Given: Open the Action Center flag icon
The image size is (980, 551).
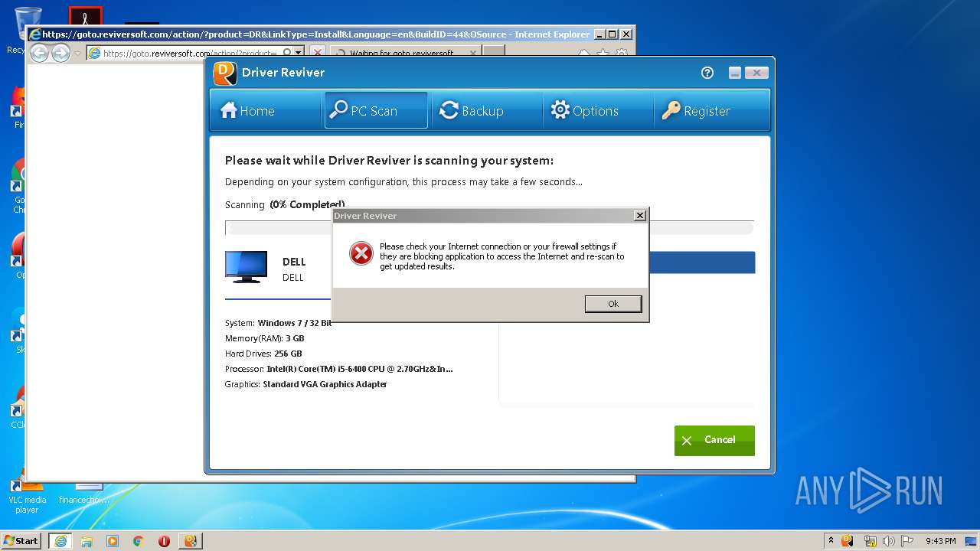Looking at the screenshot, I should click(906, 541).
